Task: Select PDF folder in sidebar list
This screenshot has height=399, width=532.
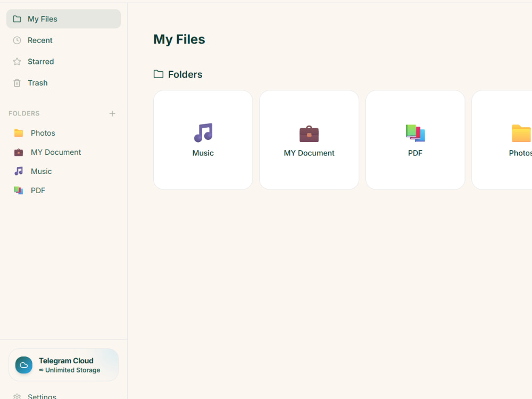Action: pos(63,190)
